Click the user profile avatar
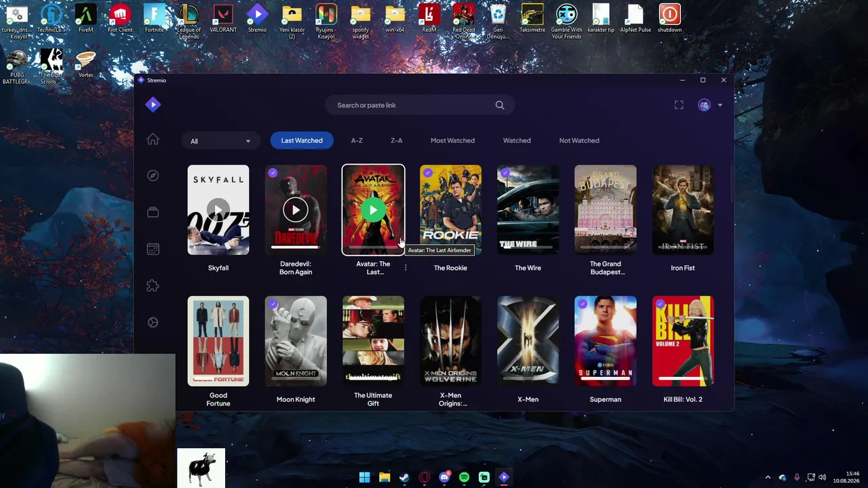The height and width of the screenshot is (488, 868). click(705, 105)
